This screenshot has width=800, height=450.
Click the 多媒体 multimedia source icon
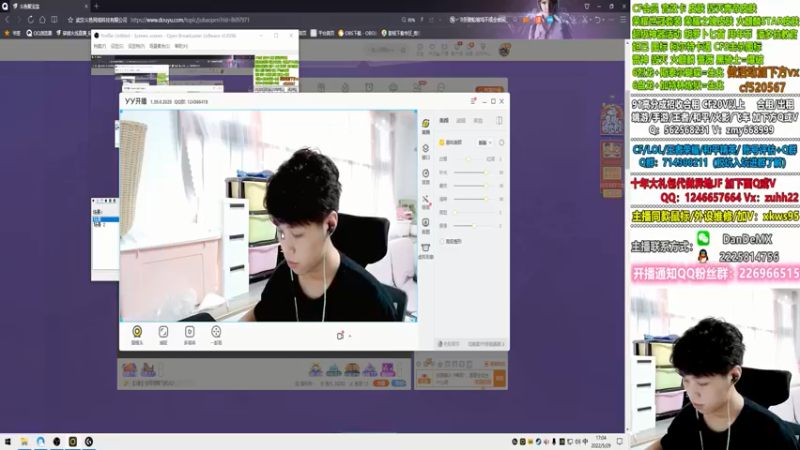click(189, 335)
